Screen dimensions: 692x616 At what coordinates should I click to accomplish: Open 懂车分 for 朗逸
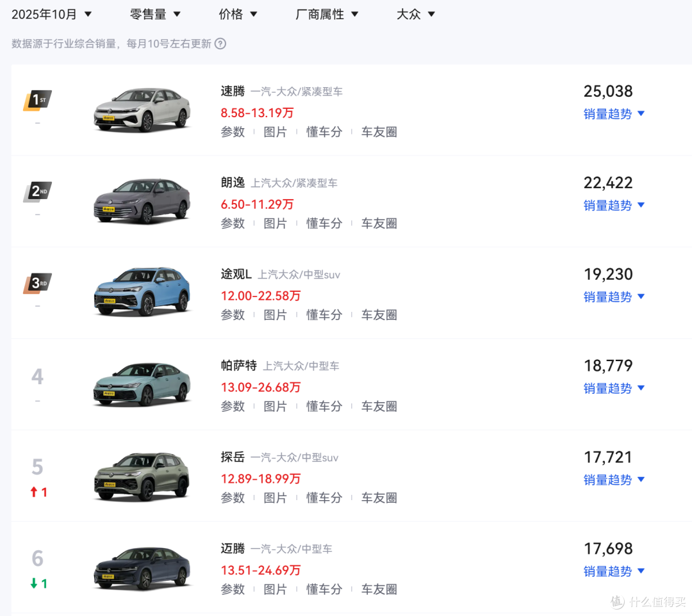click(x=324, y=223)
